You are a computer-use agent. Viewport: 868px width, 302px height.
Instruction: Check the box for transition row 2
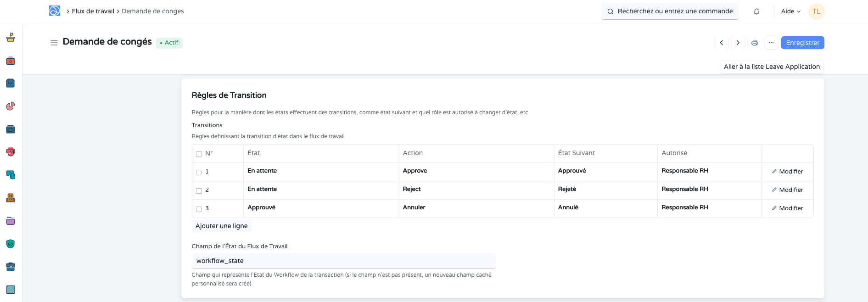tap(199, 191)
